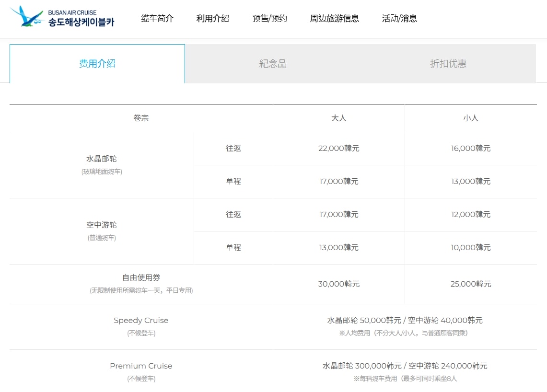
Task: Click the 空中游轮 ticket type cell
Action: coord(102,231)
